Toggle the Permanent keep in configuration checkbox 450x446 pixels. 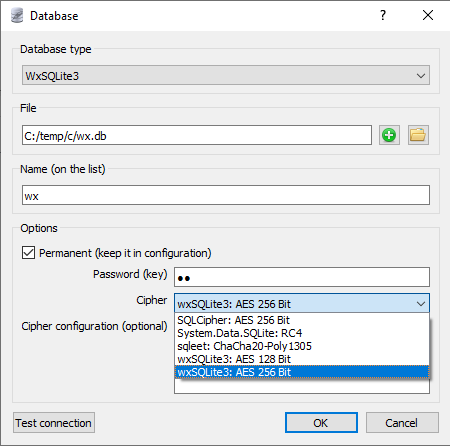[28, 253]
